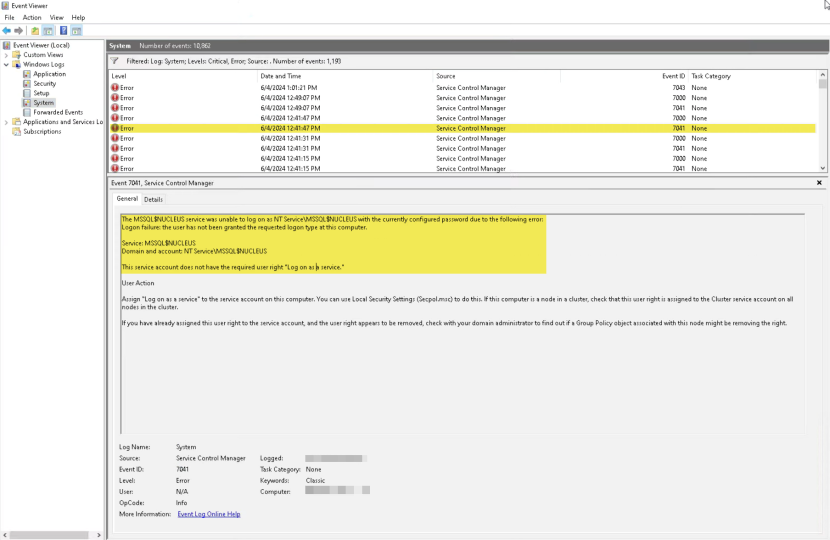Viewport: 830px width, 540px height.
Task: Click the filter funnel icon above event list
Action: [x=115, y=60]
